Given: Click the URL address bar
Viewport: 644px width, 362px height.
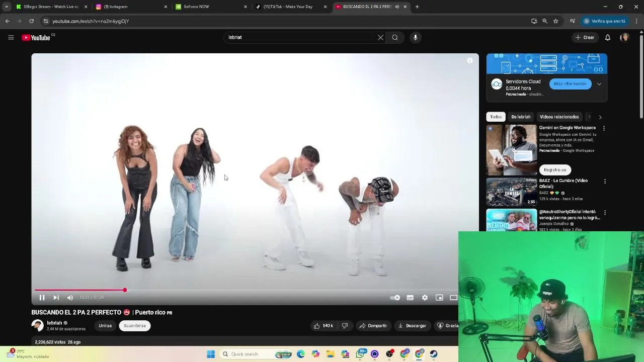Looking at the screenshot, I should coord(282,21).
